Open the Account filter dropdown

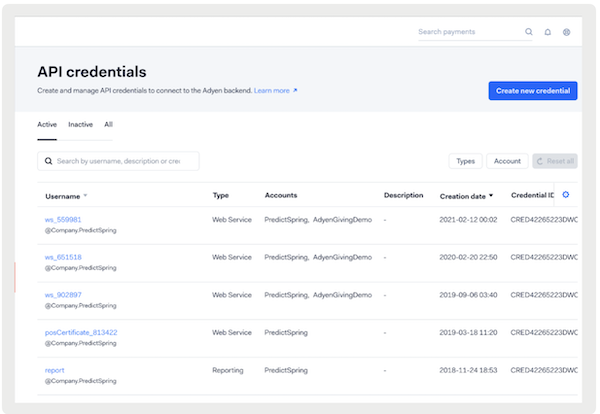(x=507, y=161)
